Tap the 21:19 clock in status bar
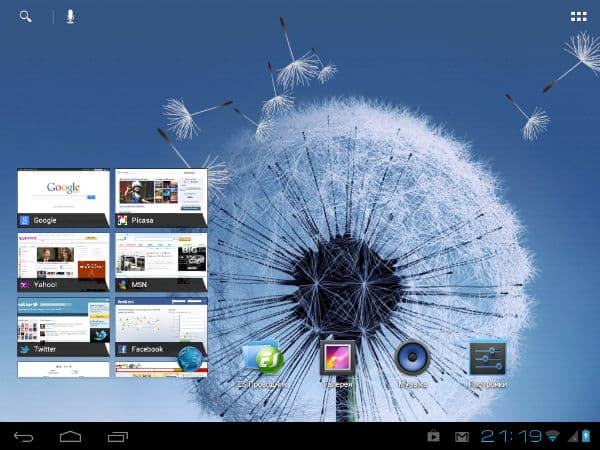The width and height of the screenshot is (600, 450). [511, 436]
